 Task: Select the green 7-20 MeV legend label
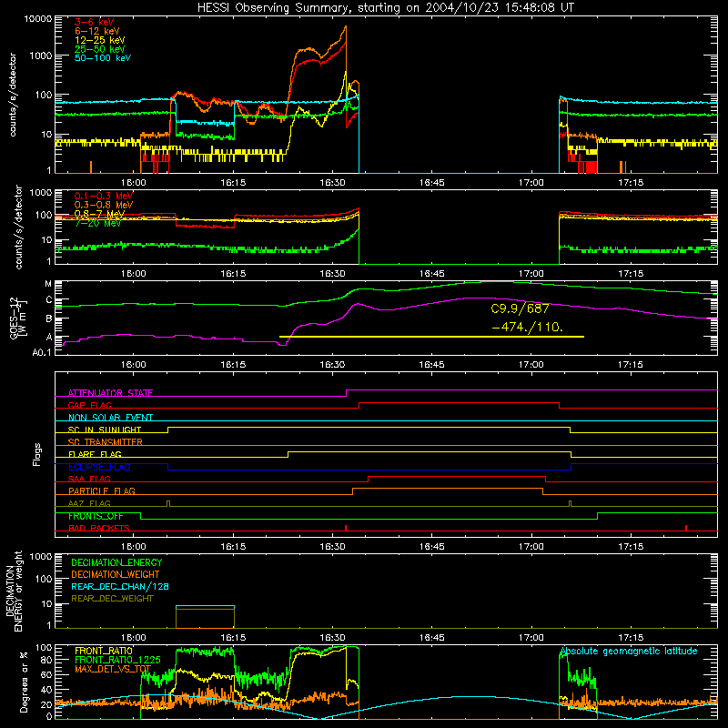[x=98, y=223]
